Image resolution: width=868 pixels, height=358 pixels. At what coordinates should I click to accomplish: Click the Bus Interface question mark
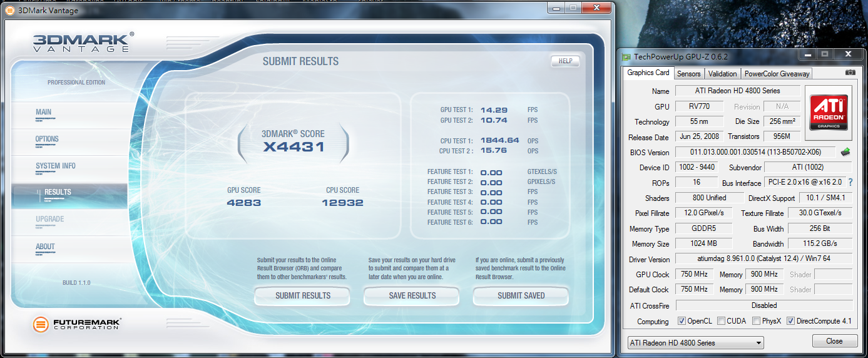click(x=850, y=182)
